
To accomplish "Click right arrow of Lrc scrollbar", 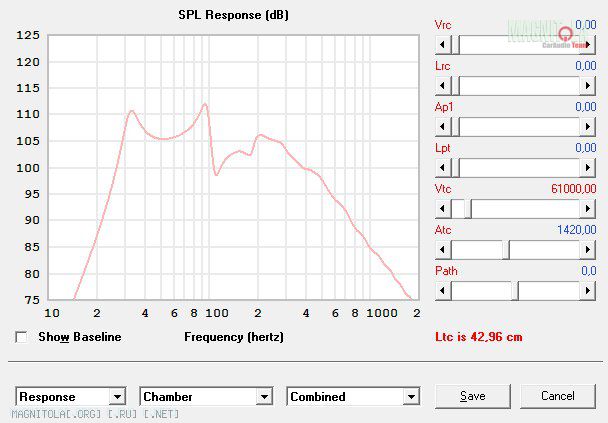I will tap(587, 85).
